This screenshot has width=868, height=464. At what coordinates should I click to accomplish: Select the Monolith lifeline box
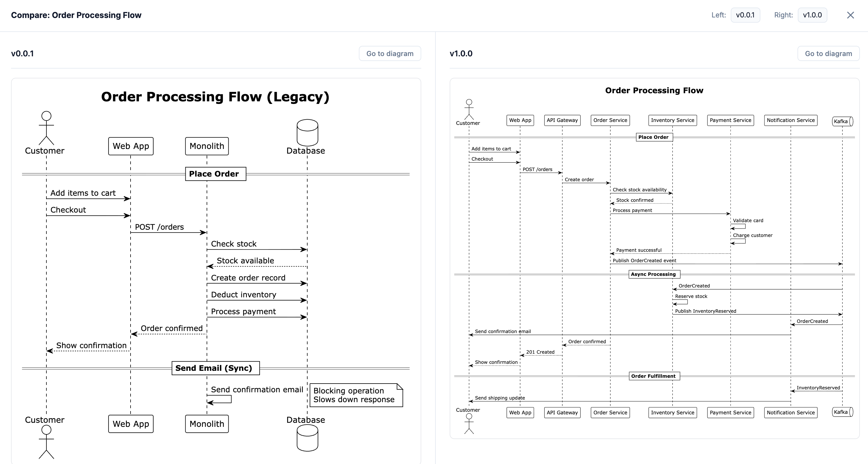(x=207, y=146)
